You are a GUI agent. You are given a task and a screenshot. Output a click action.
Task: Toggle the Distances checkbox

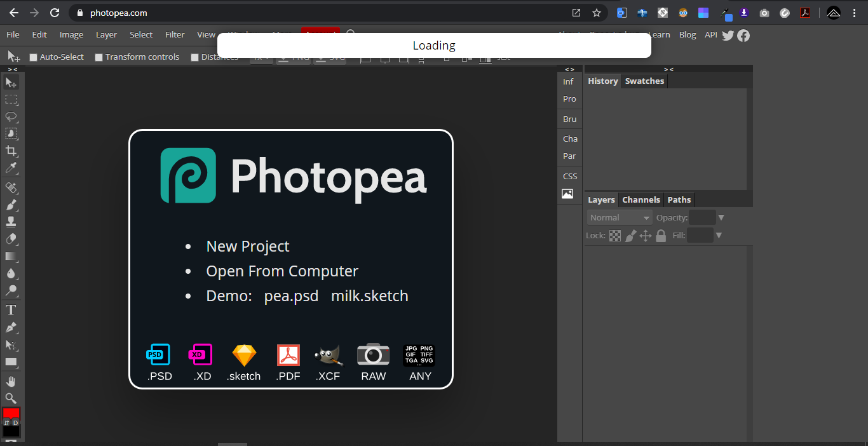[195, 57]
